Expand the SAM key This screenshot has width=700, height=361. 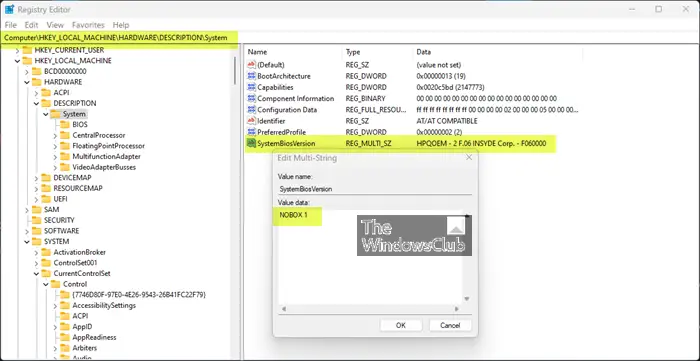(27, 210)
